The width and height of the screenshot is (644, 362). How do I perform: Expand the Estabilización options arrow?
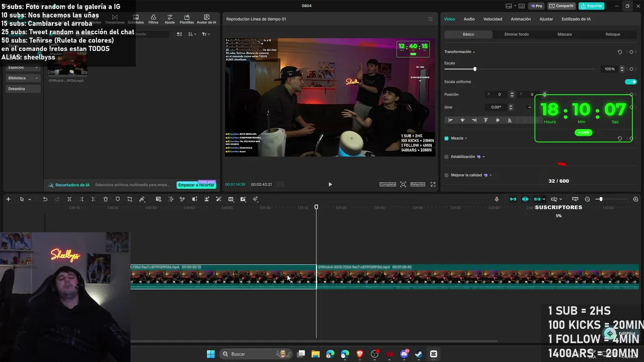click(x=484, y=157)
